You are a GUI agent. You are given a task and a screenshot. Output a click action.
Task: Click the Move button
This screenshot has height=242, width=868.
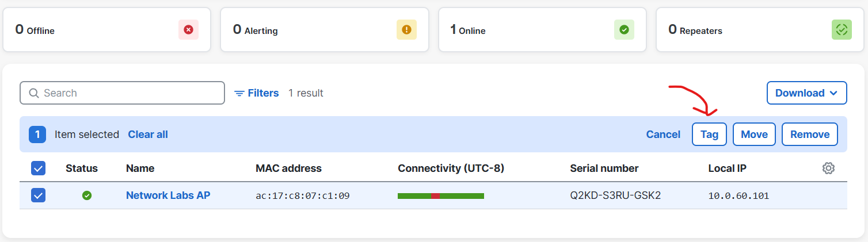click(754, 135)
